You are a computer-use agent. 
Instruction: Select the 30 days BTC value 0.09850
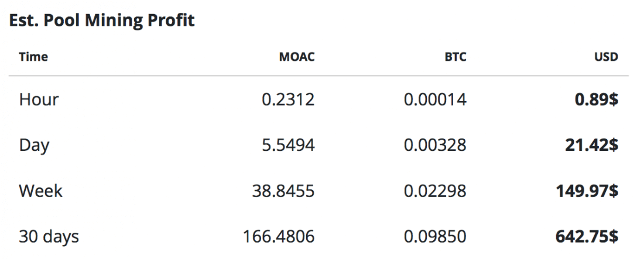(x=435, y=237)
